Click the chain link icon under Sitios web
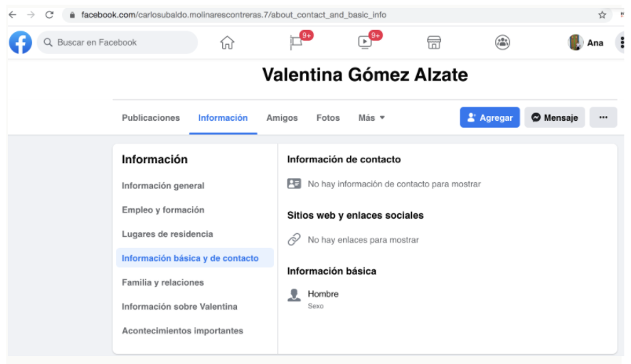Image resolution: width=631 pixels, height=364 pixels. click(x=294, y=239)
